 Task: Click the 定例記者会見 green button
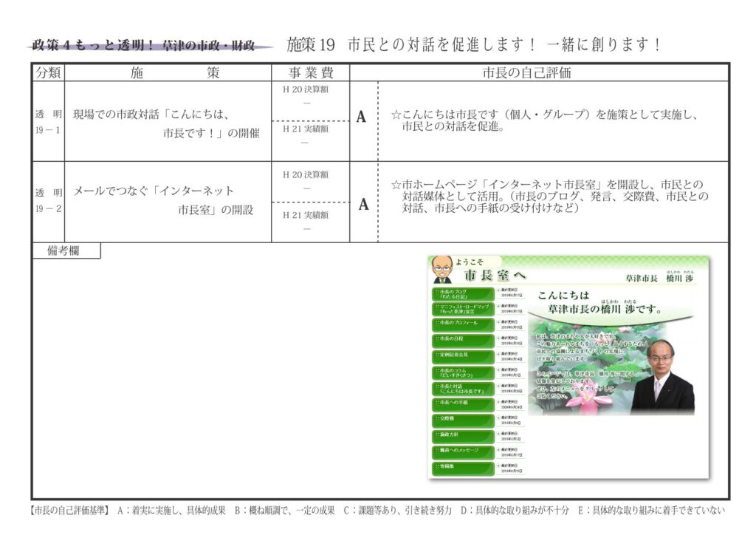[x=463, y=357]
